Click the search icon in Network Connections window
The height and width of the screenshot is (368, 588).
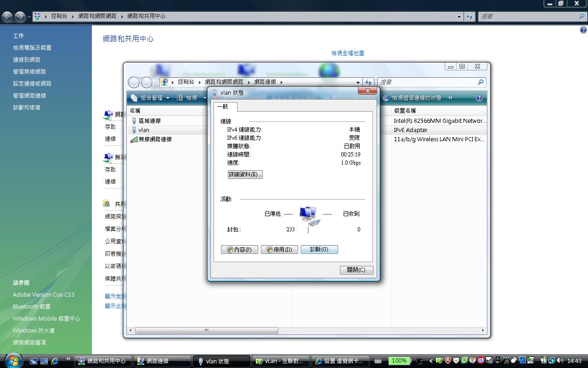(x=481, y=82)
